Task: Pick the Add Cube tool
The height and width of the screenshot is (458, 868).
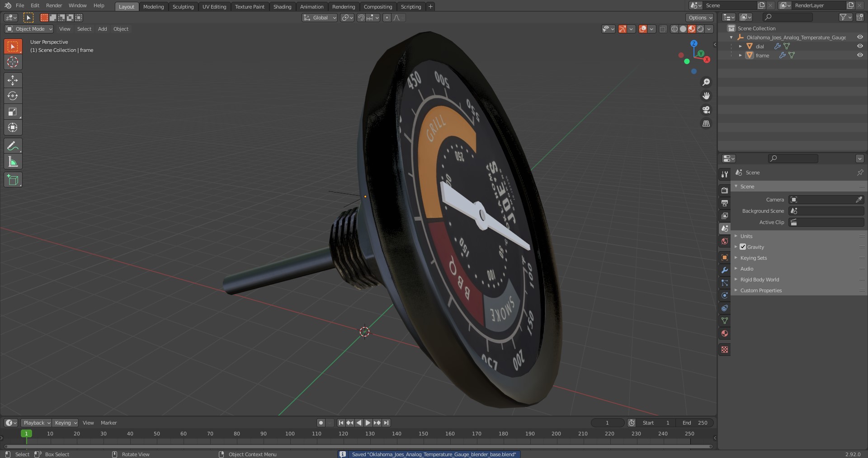Action: pos(13,179)
